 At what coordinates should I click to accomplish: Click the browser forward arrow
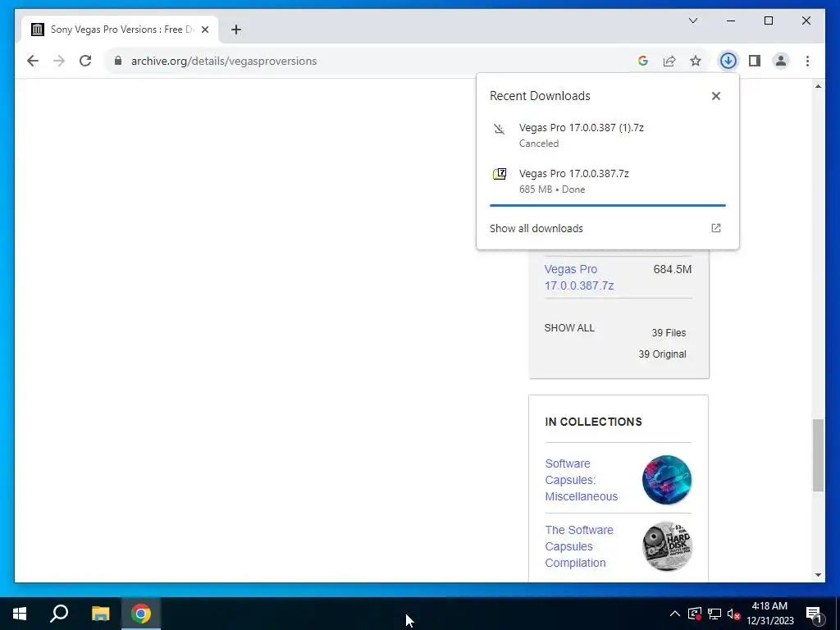[59, 61]
